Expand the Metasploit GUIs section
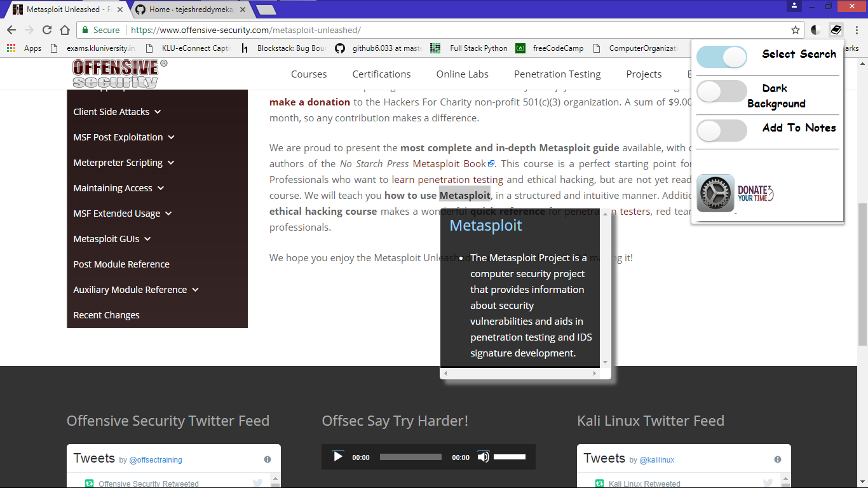The height and width of the screenshot is (488, 868). point(112,239)
